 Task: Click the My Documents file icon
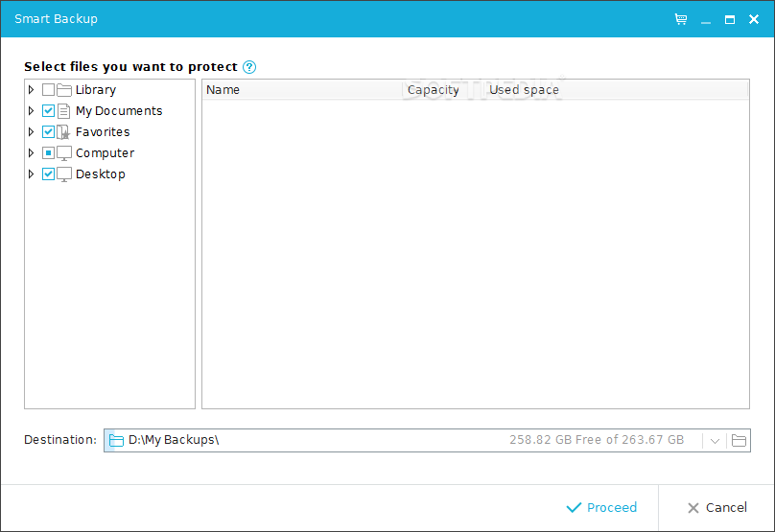point(64,111)
